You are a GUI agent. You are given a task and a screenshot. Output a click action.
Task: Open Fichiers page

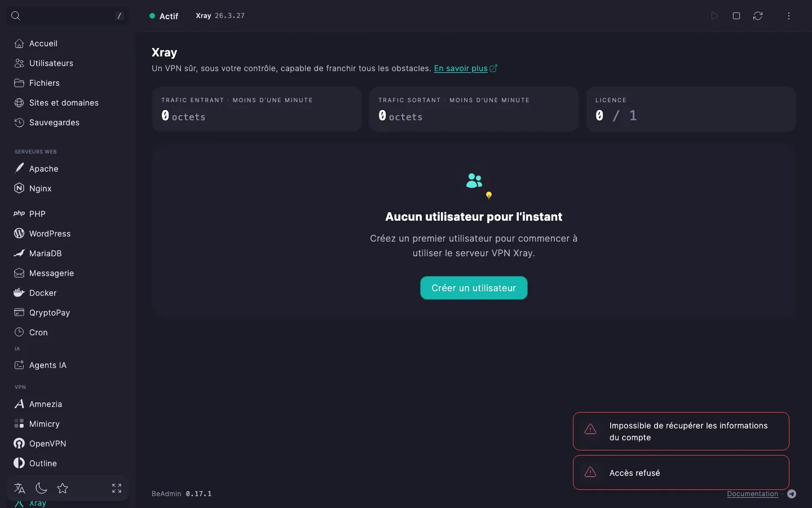click(x=68, y=83)
